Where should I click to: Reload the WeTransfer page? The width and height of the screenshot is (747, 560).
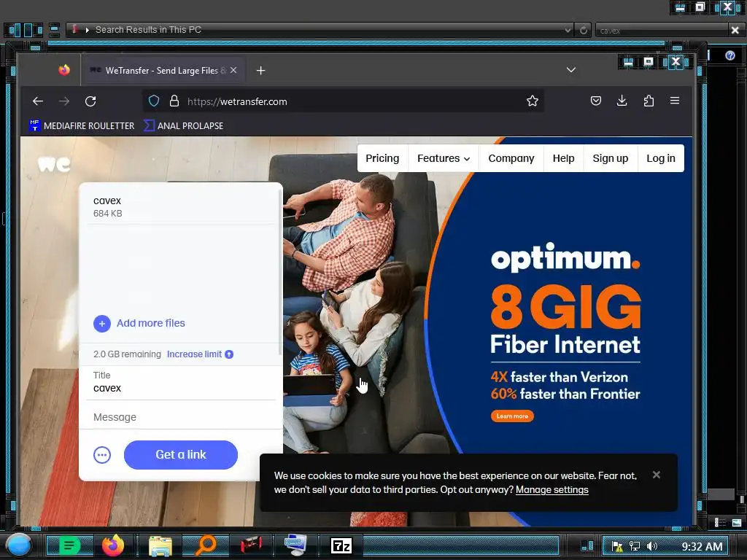90,101
